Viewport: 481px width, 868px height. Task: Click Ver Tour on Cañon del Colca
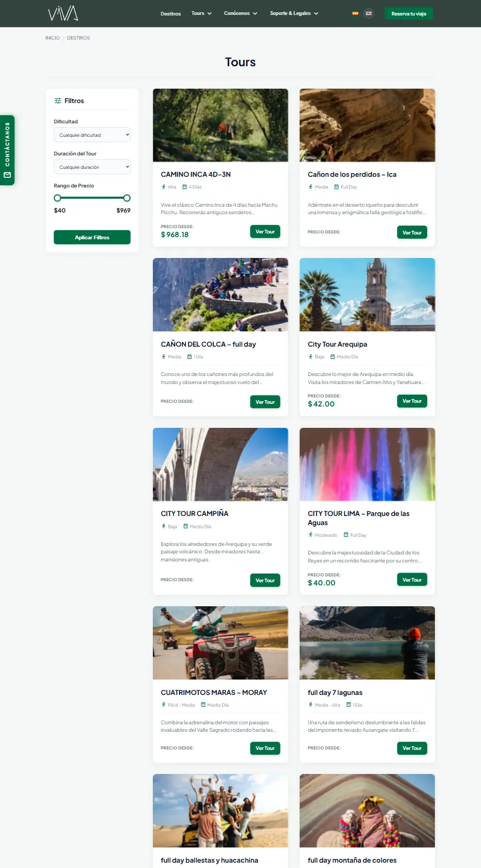pos(265,402)
